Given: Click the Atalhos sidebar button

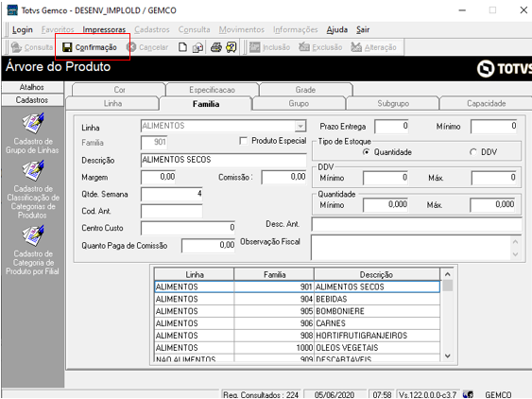Looking at the screenshot, I should point(32,87).
